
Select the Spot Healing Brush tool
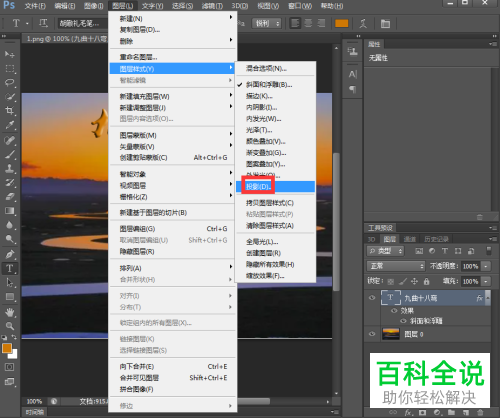[10, 140]
